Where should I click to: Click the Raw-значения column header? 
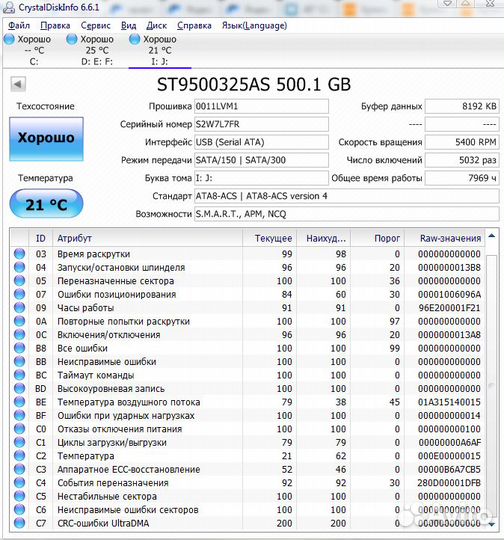(445, 238)
